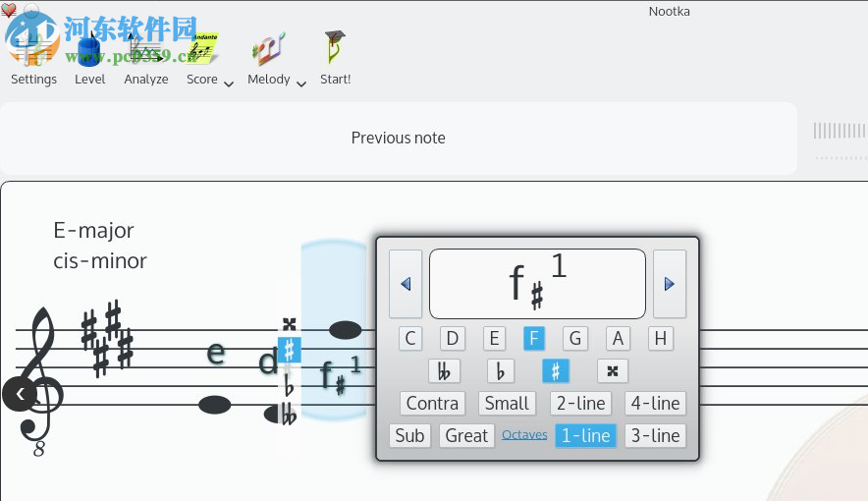
Task: Toggle the sharp accidental button
Action: click(555, 371)
